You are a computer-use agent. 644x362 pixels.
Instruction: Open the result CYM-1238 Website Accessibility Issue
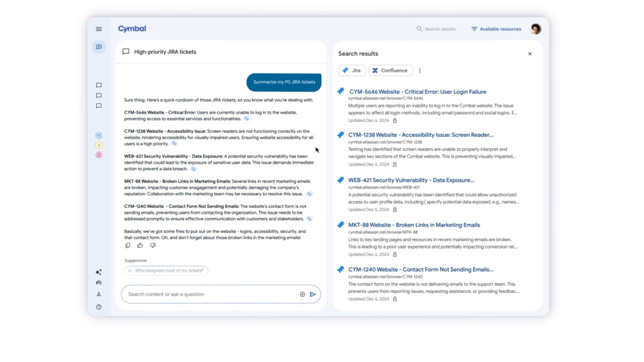tap(420, 135)
